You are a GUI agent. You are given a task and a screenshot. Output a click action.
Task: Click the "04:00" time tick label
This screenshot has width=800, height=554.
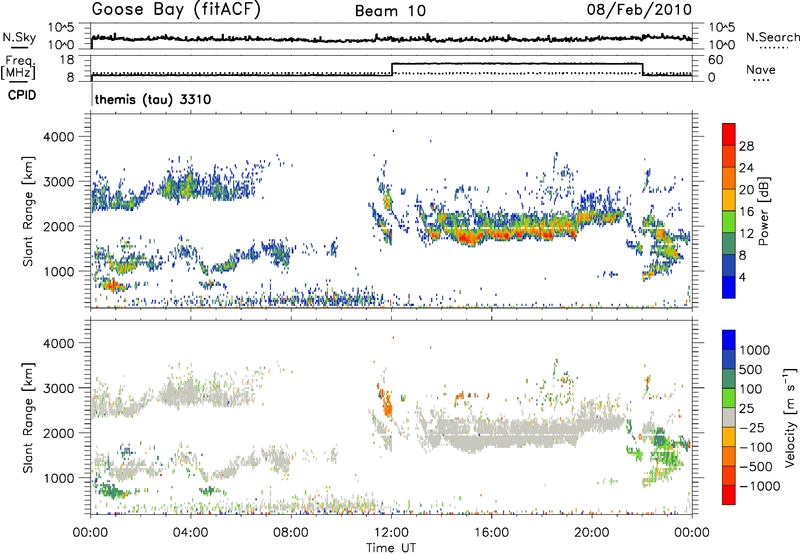tap(190, 533)
